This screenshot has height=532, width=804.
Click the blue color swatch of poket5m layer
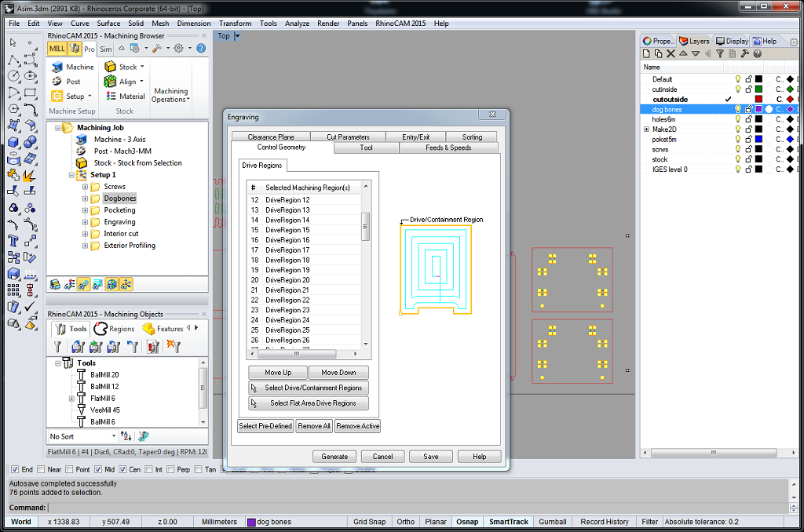[758, 140]
